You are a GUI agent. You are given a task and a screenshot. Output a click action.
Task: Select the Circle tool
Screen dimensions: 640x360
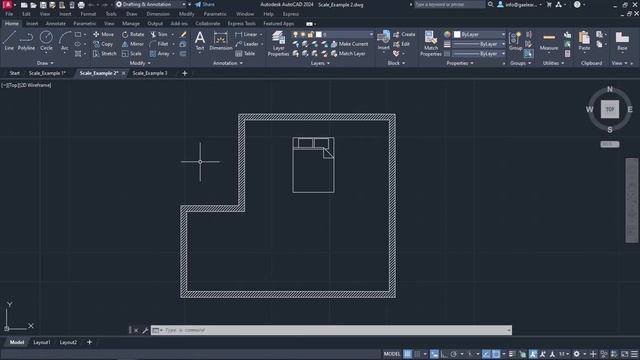46,41
